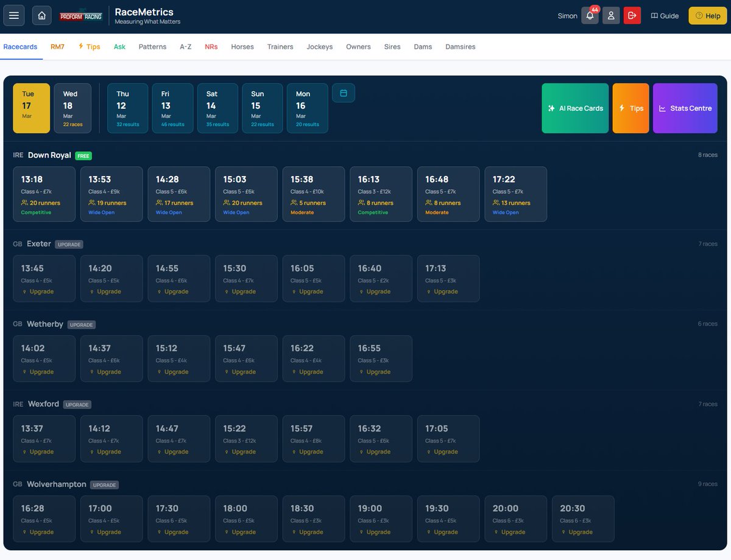This screenshot has height=560, width=731.
Task: Open the calendar date picker icon
Action: (344, 93)
